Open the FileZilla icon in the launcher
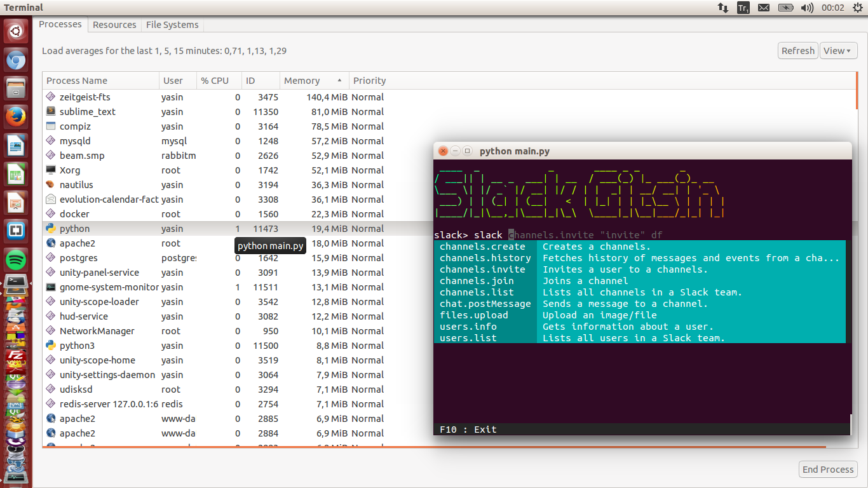The height and width of the screenshot is (488, 868). (x=16, y=356)
